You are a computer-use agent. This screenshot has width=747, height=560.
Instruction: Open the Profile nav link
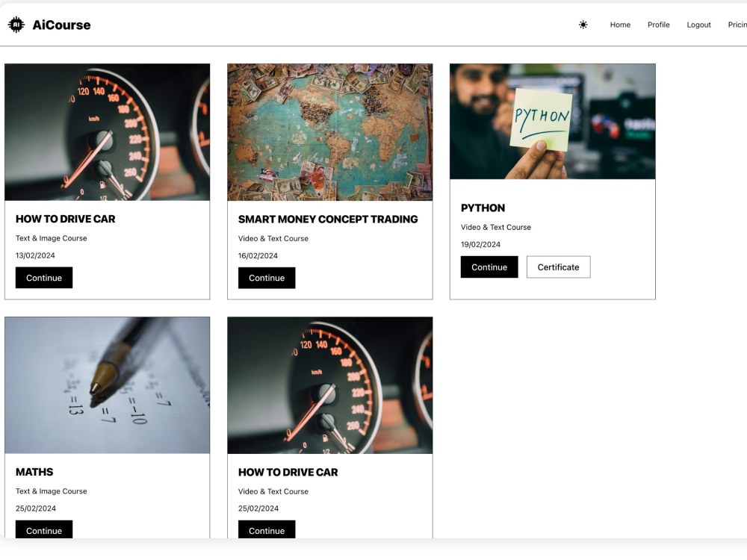(658, 25)
